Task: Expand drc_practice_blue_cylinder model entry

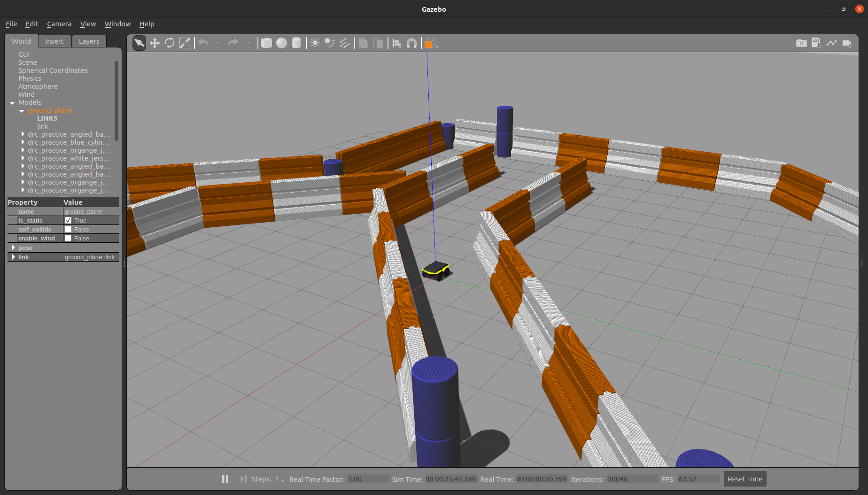Action: (23, 142)
